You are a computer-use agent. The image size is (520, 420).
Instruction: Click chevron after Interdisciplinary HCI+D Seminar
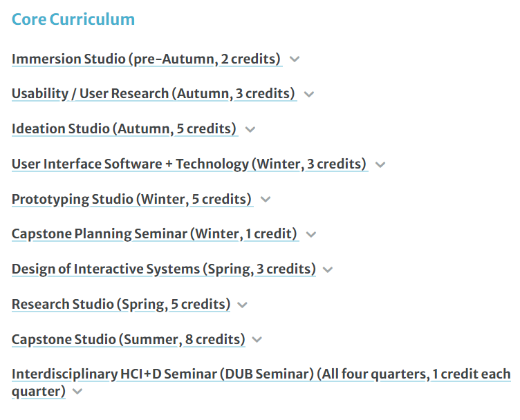click(x=77, y=392)
